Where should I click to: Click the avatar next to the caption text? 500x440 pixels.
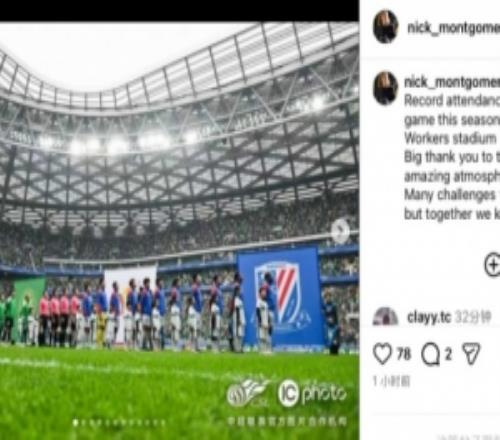point(386,88)
